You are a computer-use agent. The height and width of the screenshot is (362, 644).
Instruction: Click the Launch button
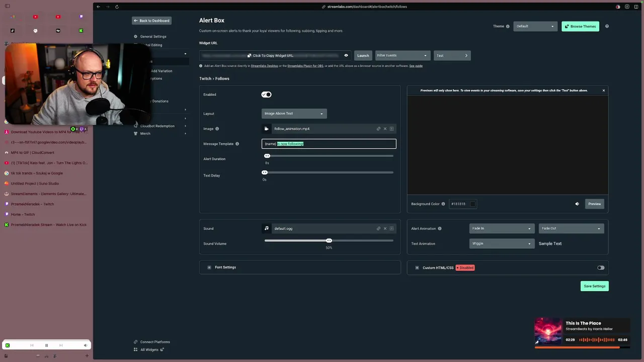[363, 55]
